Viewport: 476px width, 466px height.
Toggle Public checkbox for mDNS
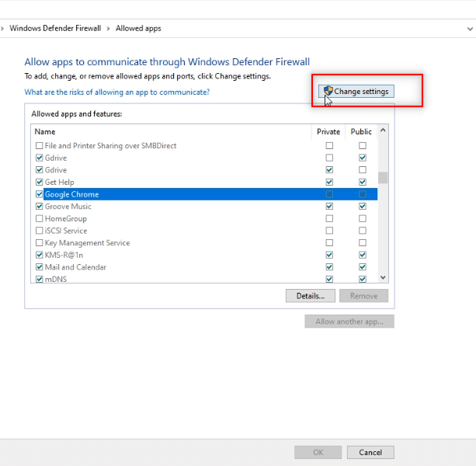click(363, 279)
